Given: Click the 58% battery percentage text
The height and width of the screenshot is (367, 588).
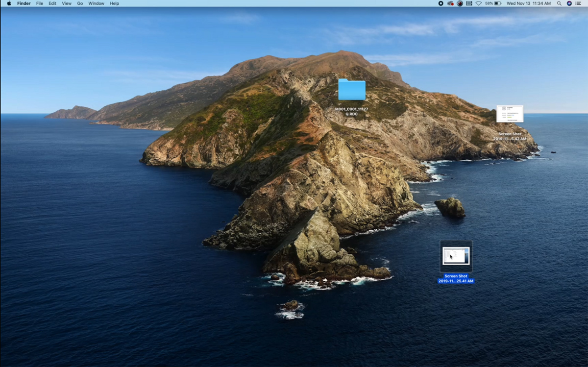Looking at the screenshot, I should [x=489, y=3].
